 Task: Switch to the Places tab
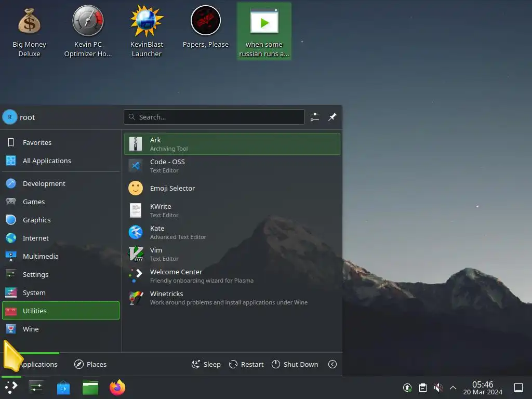point(90,364)
